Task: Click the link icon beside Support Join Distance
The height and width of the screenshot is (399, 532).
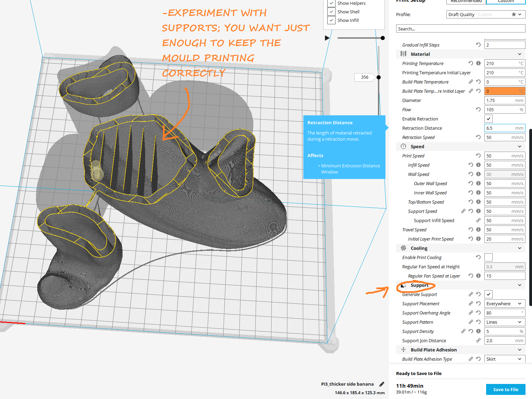Action: click(478, 340)
